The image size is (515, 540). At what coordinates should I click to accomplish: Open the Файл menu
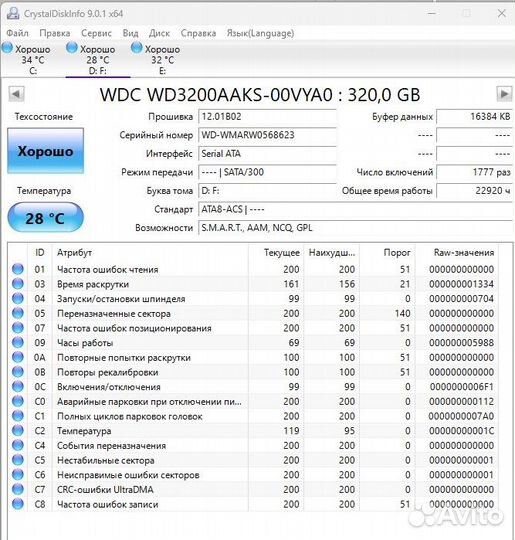pyautogui.click(x=17, y=33)
